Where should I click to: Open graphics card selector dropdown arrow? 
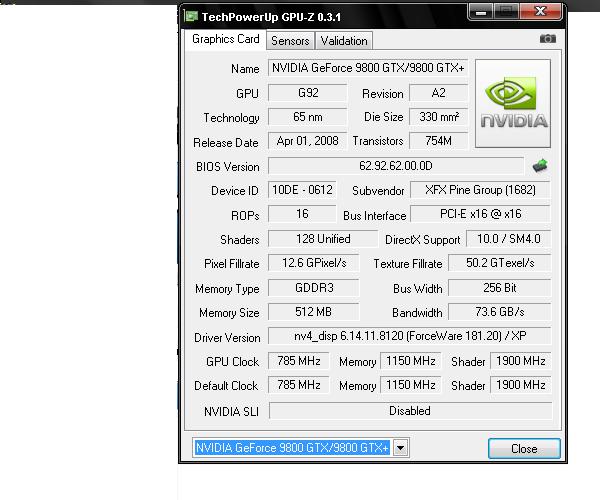(x=401, y=448)
